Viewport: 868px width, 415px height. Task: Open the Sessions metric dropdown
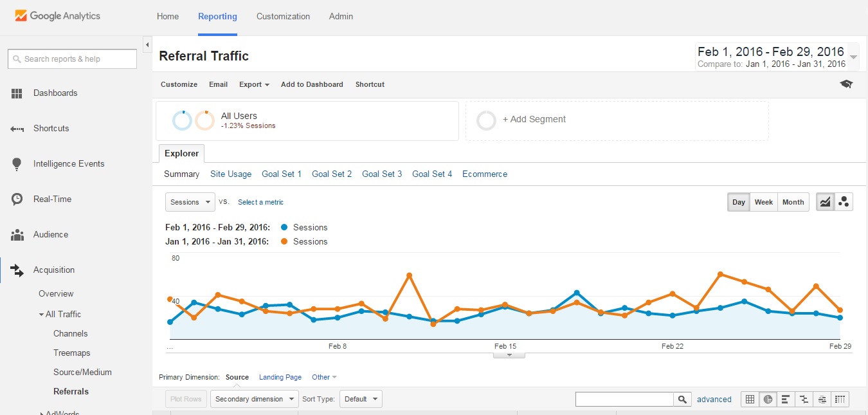coord(190,202)
